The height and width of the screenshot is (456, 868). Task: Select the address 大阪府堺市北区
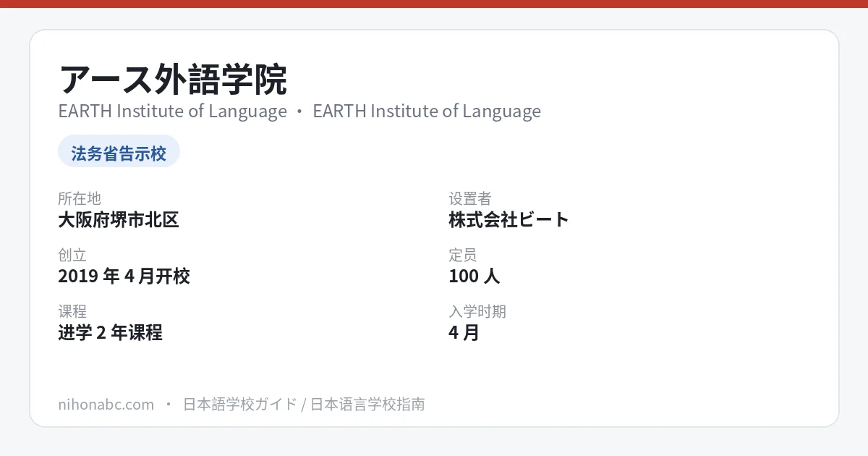(119, 220)
